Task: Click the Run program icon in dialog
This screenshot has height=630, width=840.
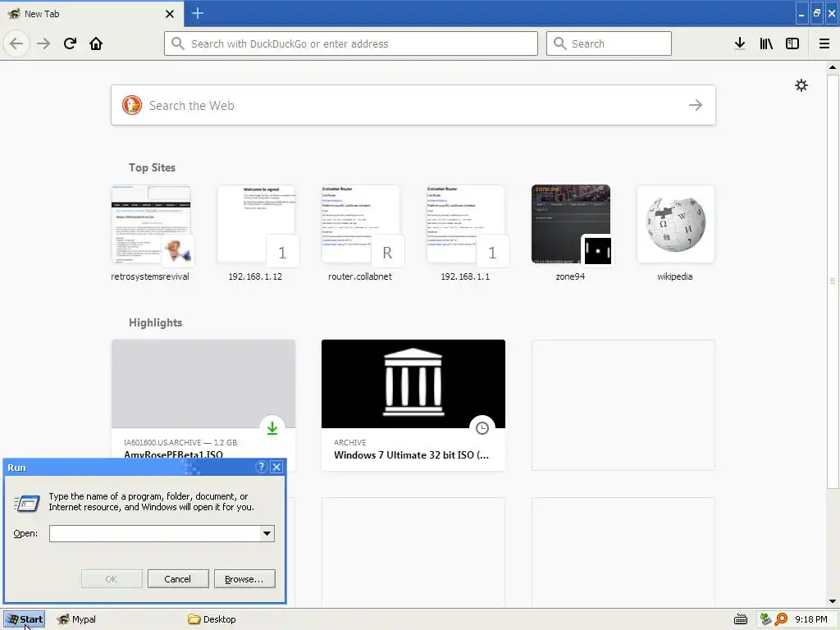Action: coord(27,503)
